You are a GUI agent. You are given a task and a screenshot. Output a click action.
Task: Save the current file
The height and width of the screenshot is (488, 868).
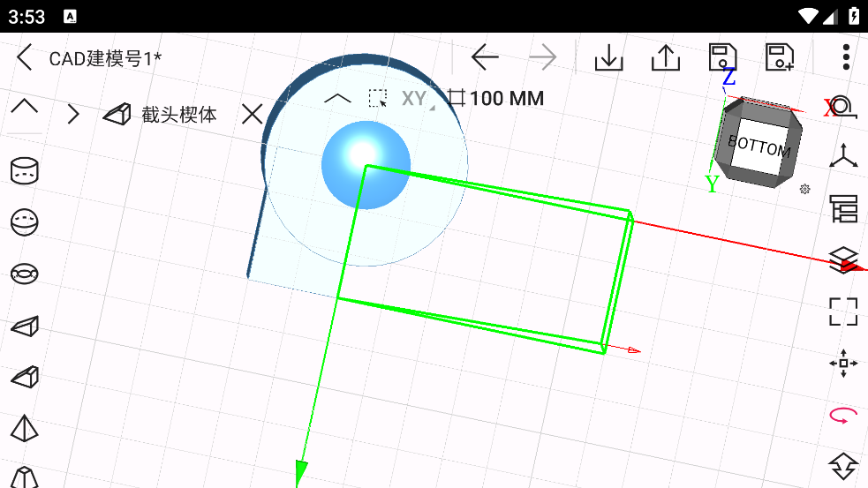pos(722,57)
